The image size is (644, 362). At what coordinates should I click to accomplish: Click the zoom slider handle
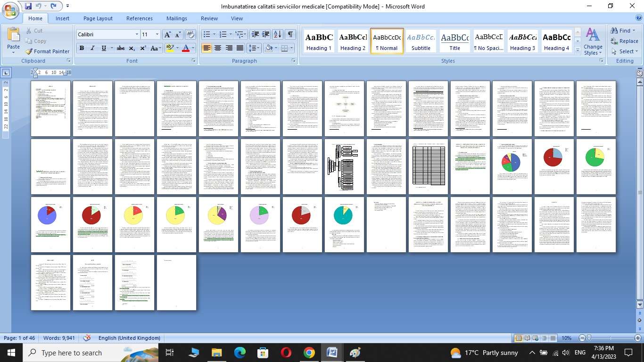coord(589,338)
